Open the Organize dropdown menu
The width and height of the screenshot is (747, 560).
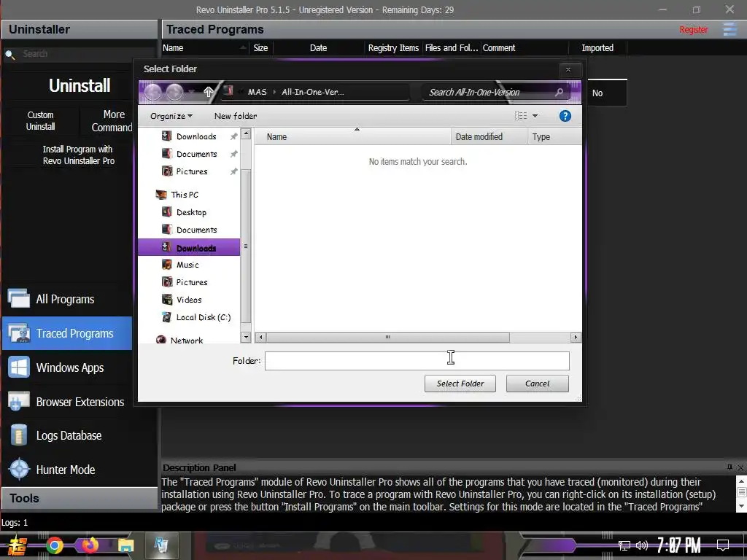[x=171, y=116]
